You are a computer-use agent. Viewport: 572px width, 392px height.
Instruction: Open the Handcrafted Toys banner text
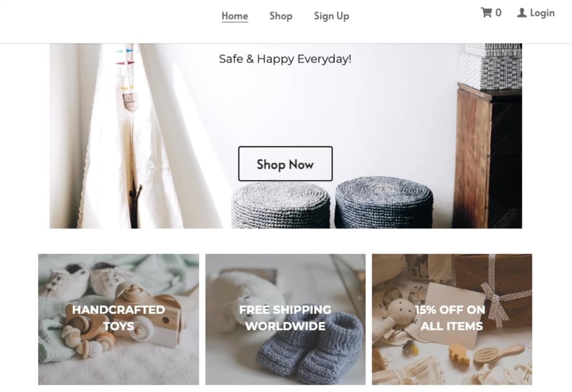pos(118,318)
